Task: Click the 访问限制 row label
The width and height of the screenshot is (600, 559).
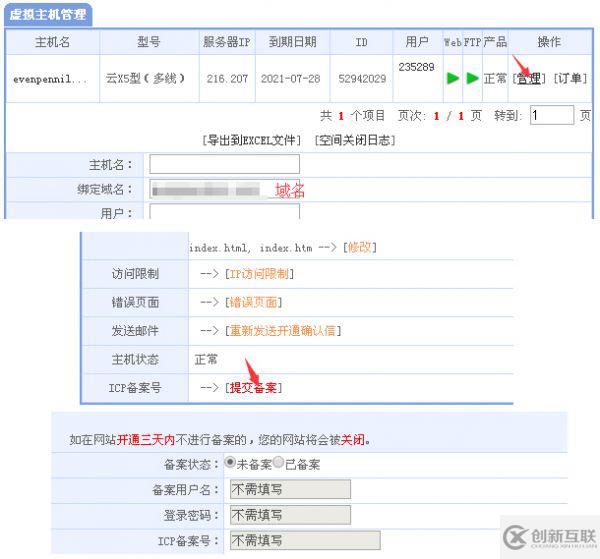Action: [x=135, y=274]
